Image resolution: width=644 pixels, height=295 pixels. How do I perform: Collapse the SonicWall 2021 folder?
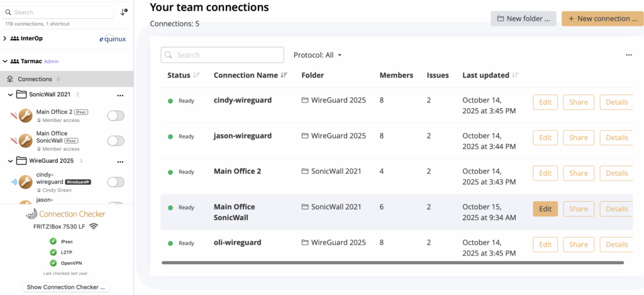pos(11,95)
